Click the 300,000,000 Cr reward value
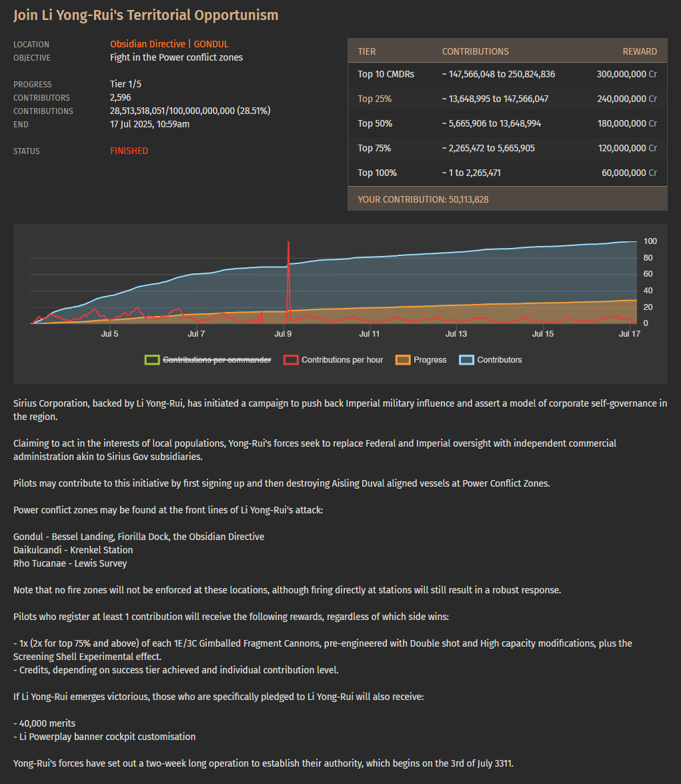The height and width of the screenshot is (784, 681). [627, 75]
